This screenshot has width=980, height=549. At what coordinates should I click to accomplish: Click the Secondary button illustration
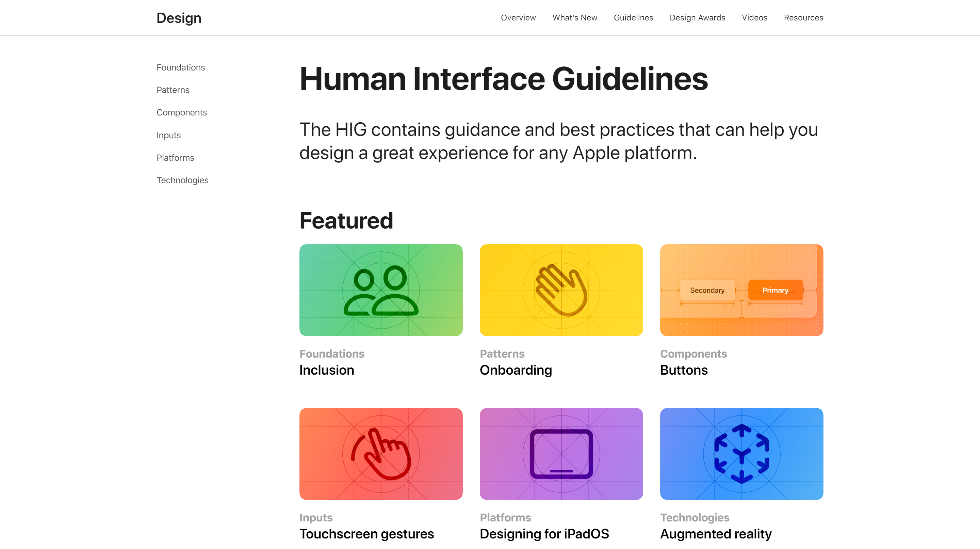(x=707, y=290)
